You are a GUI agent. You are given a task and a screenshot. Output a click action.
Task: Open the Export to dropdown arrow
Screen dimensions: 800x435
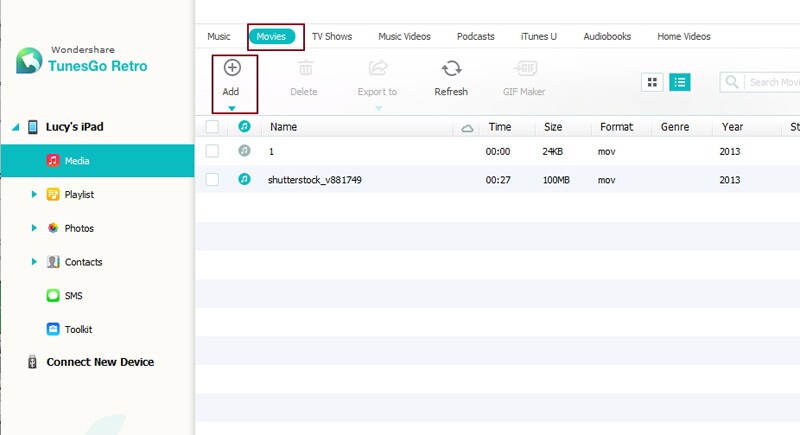[379, 108]
